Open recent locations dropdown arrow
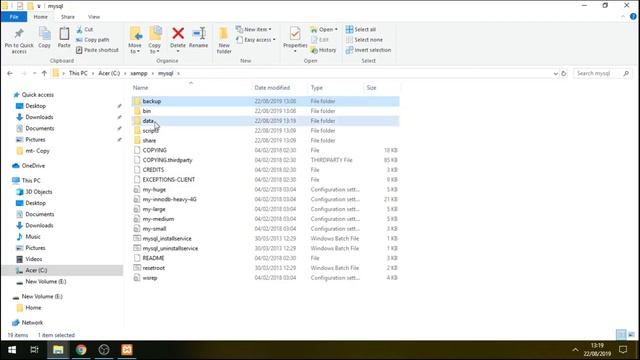The image size is (640, 360). 34,73
